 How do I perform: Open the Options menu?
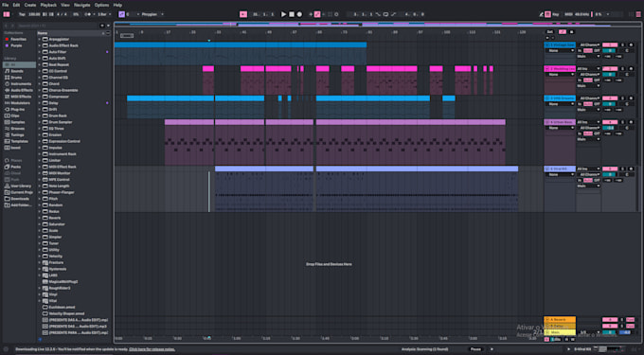click(102, 5)
